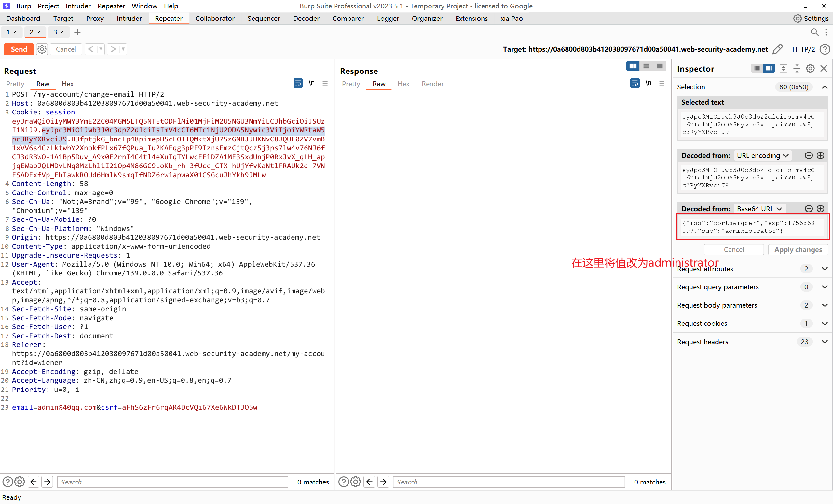Open the Request hamburger options menu

pos(325,83)
